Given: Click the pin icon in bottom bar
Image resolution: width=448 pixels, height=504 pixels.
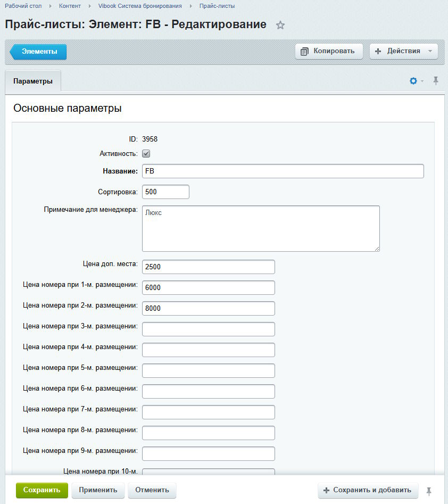Looking at the screenshot, I should pyautogui.click(x=429, y=491).
